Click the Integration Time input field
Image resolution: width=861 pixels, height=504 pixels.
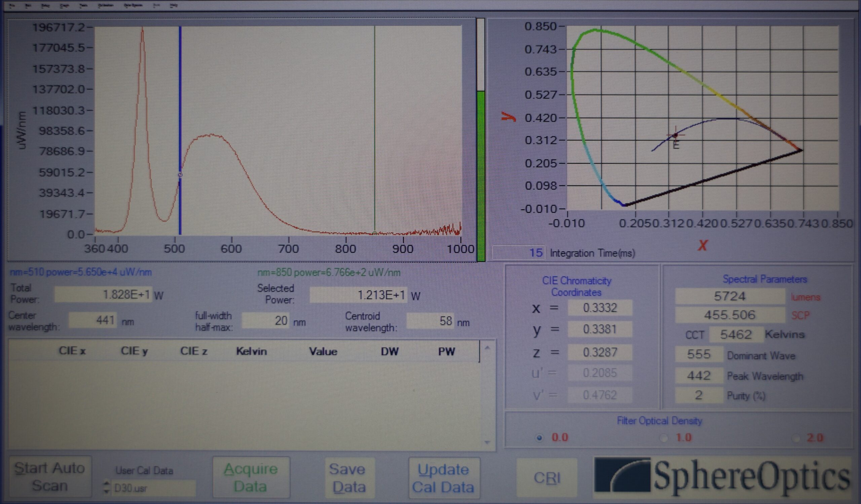[519, 253]
